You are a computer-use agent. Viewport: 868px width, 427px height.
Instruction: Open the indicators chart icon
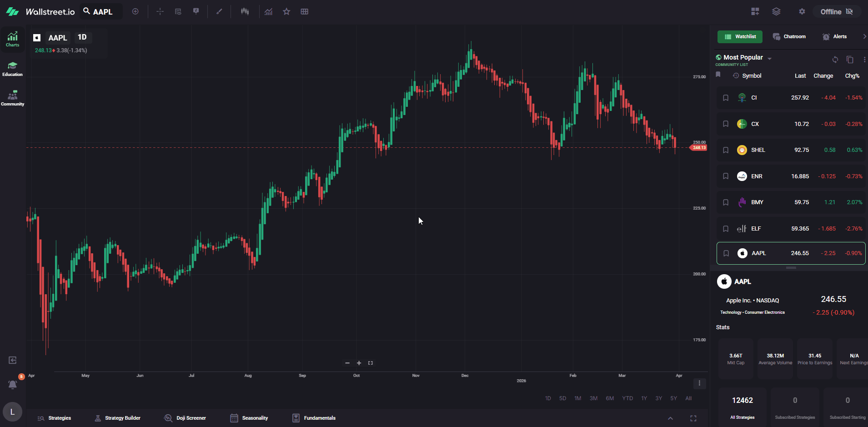269,12
